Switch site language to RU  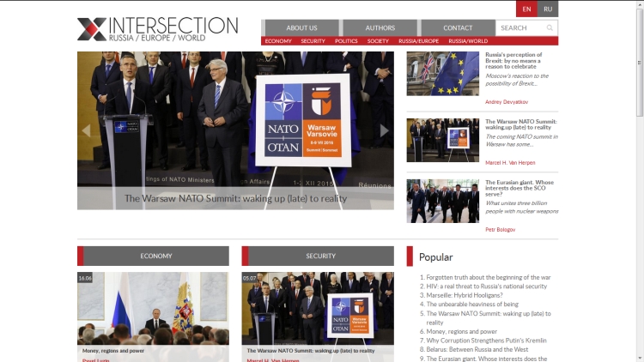click(x=548, y=9)
